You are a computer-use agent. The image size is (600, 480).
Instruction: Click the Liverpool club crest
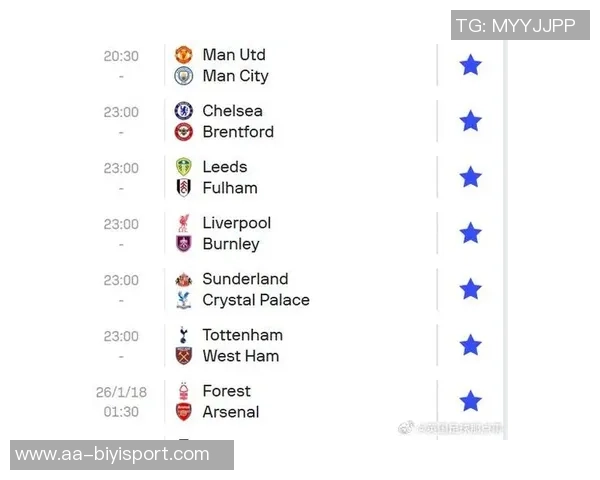click(184, 223)
